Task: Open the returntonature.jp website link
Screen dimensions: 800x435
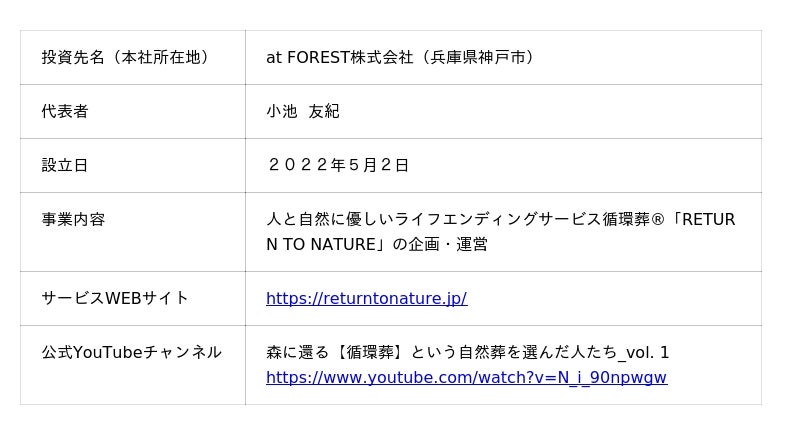Action: pos(366,298)
